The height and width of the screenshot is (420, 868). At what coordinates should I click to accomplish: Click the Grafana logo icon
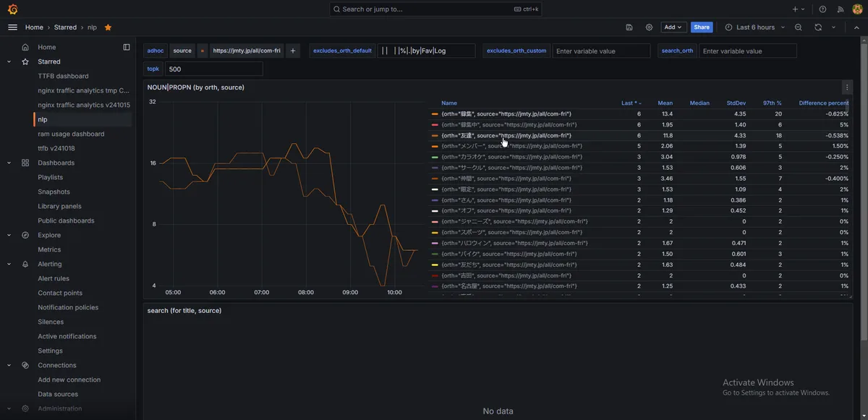(12, 9)
